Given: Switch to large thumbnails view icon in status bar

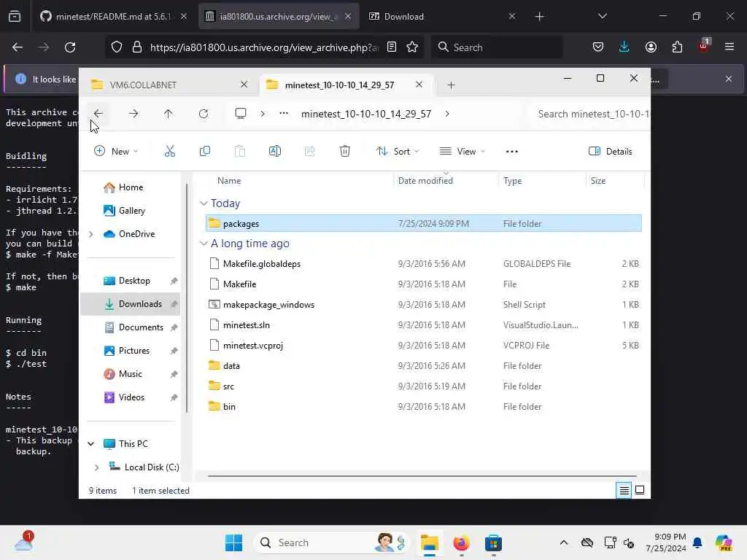Looking at the screenshot, I should click(x=640, y=490).
